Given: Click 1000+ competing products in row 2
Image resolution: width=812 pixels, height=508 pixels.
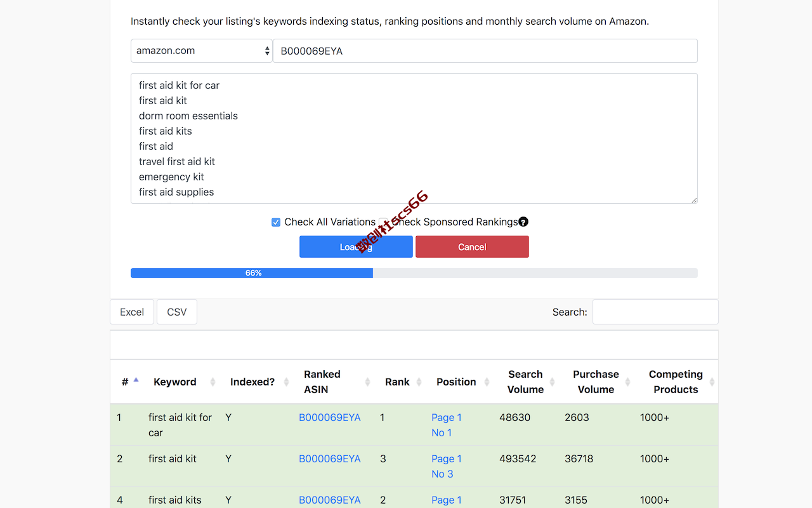Looking at the screenshot, I should click(x=655, y=458).
